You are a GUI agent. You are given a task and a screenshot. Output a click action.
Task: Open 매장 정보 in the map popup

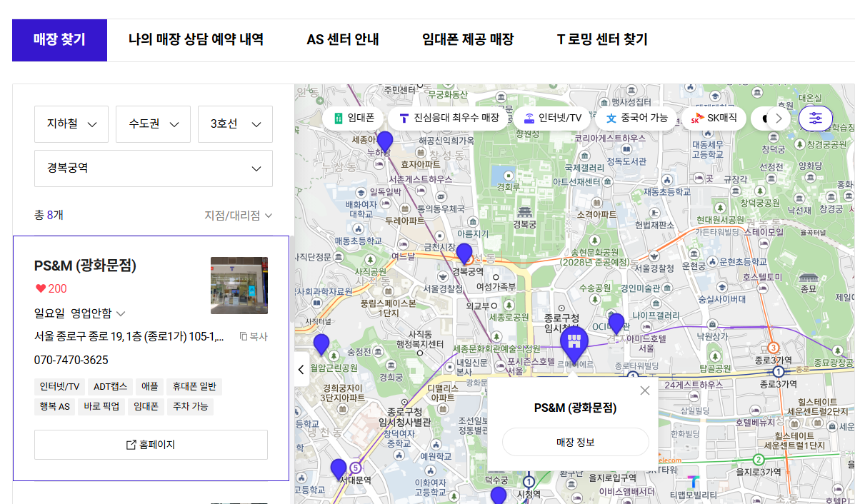(x=575, y=443)
